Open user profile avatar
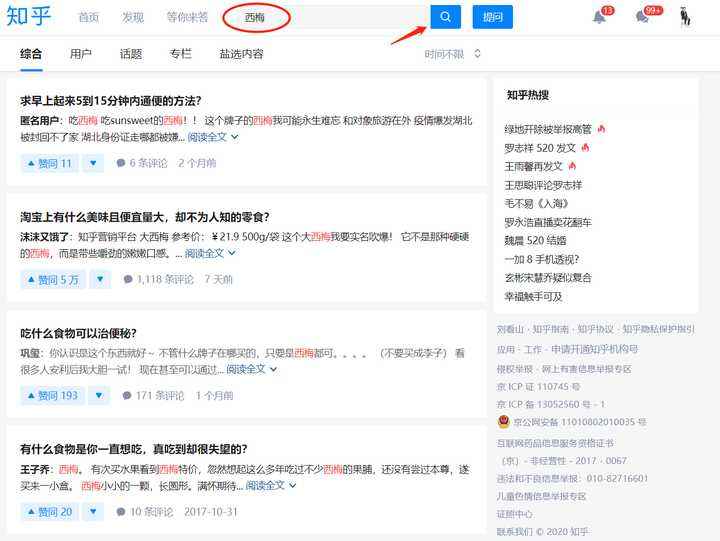 (x=685, y=17)
